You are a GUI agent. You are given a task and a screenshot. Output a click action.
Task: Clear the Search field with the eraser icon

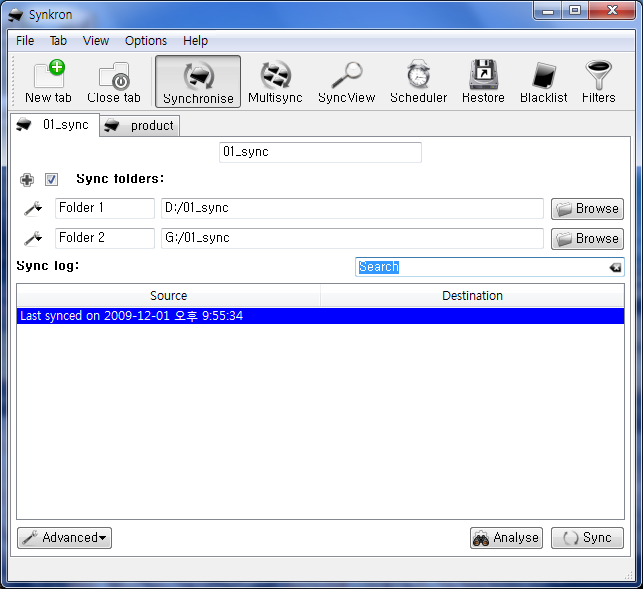point(615,267)
